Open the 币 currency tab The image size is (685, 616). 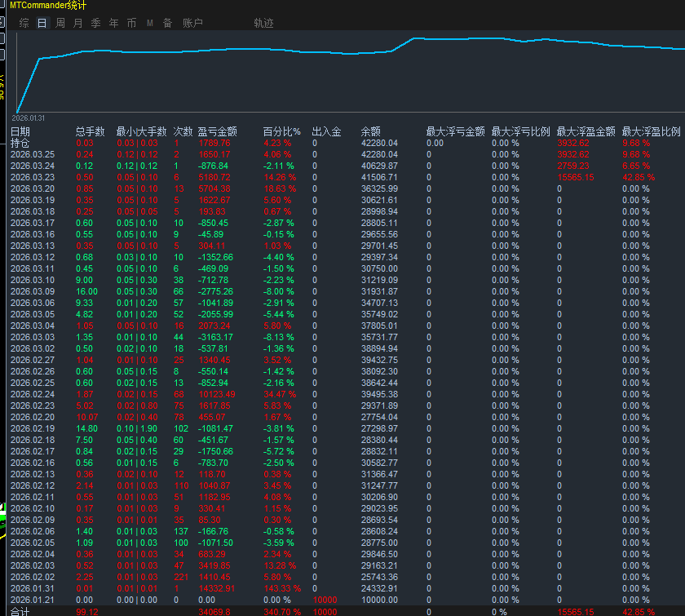coord(131,23)
